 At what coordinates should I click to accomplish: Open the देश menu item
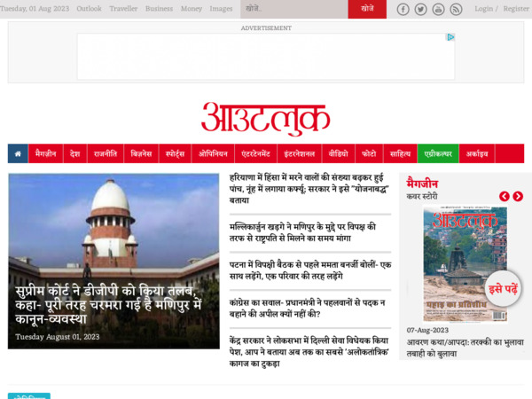(x=75, y=153)
